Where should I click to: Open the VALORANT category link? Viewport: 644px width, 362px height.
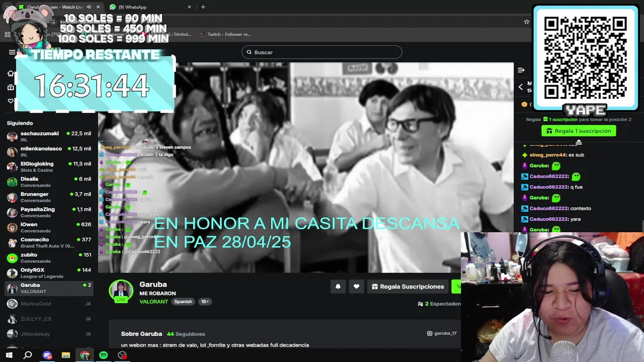click(153, 302)
